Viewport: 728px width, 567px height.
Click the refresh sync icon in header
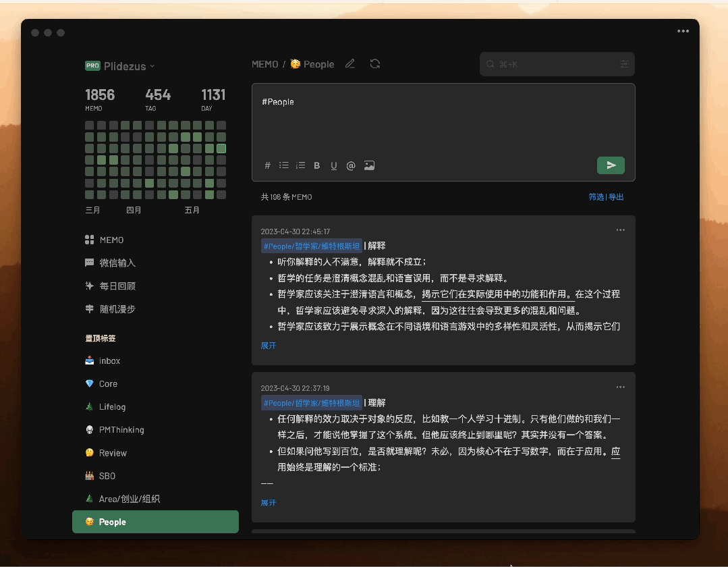click(x=375, y=63)
